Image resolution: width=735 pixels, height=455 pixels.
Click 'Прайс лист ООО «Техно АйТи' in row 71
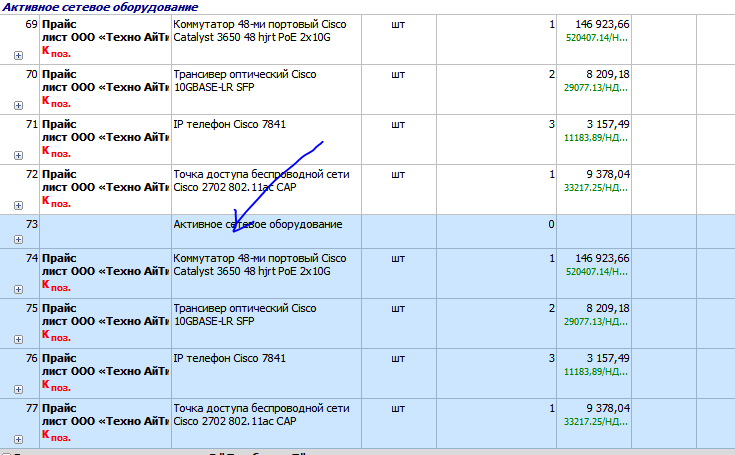(105, 131)
